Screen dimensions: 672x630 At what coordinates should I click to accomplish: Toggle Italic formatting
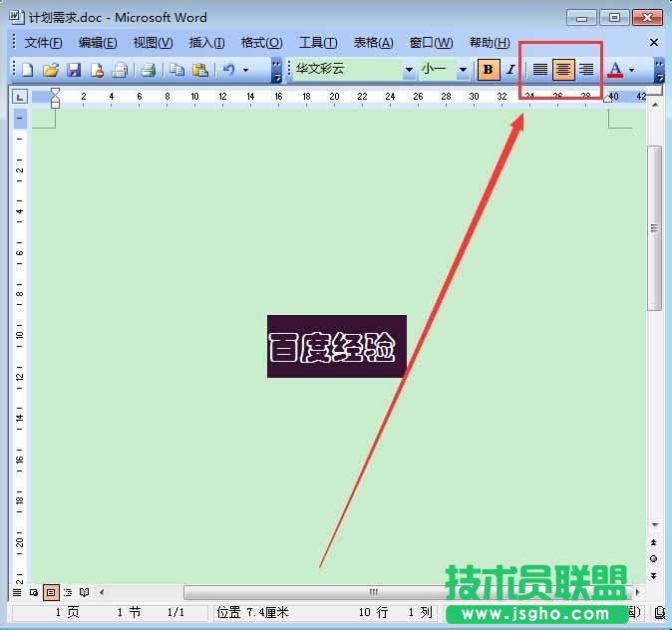[x=510, y=70]
